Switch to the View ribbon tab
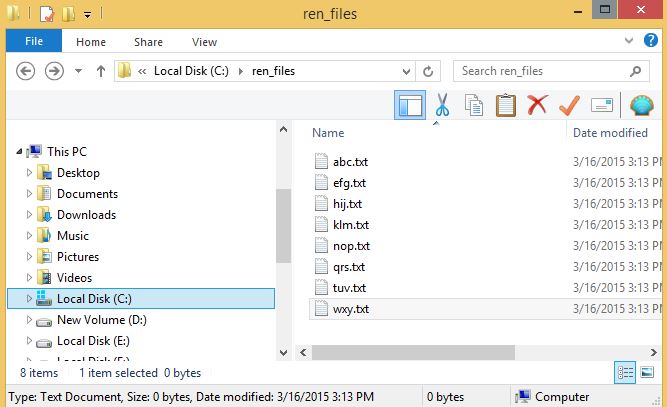The width and height of the screenshot is (667, 407). pyautogui.click(x=204, y=42)
